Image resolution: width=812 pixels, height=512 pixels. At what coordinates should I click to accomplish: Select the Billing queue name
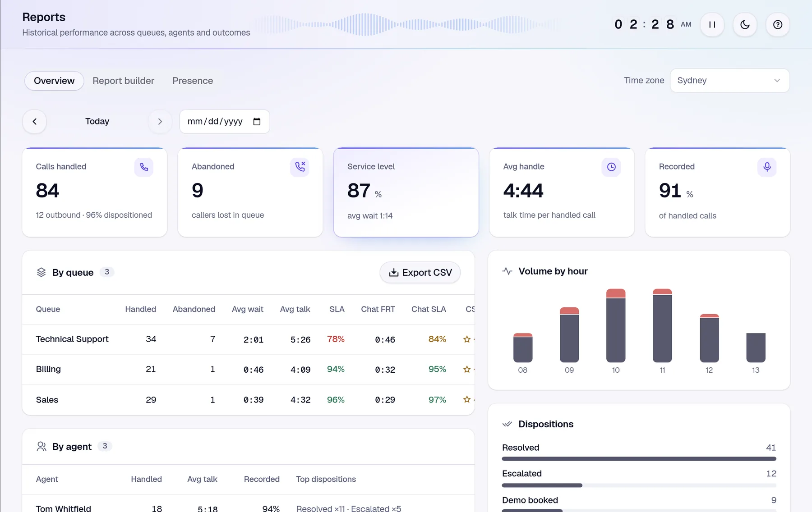click(x=48, y=369)
